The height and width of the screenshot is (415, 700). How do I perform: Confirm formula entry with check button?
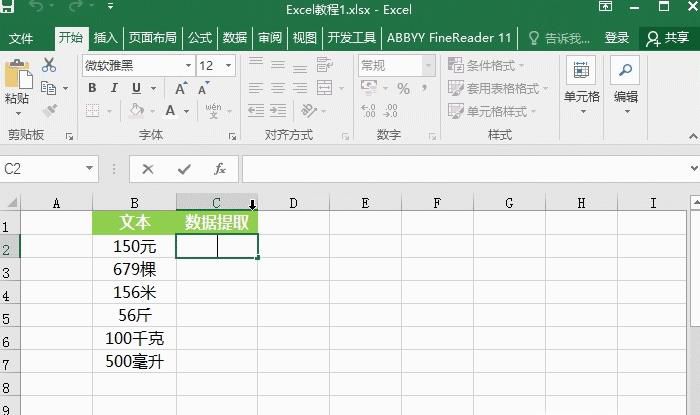[x=184, y=169]
